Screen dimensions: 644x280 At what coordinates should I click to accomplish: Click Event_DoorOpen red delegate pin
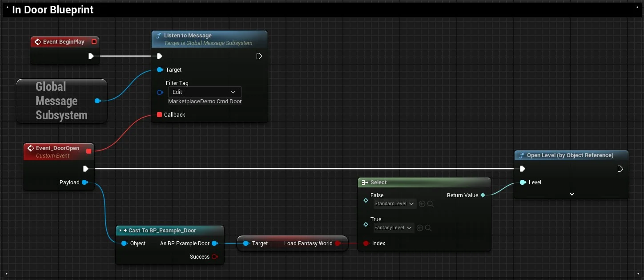click(89, 151)
